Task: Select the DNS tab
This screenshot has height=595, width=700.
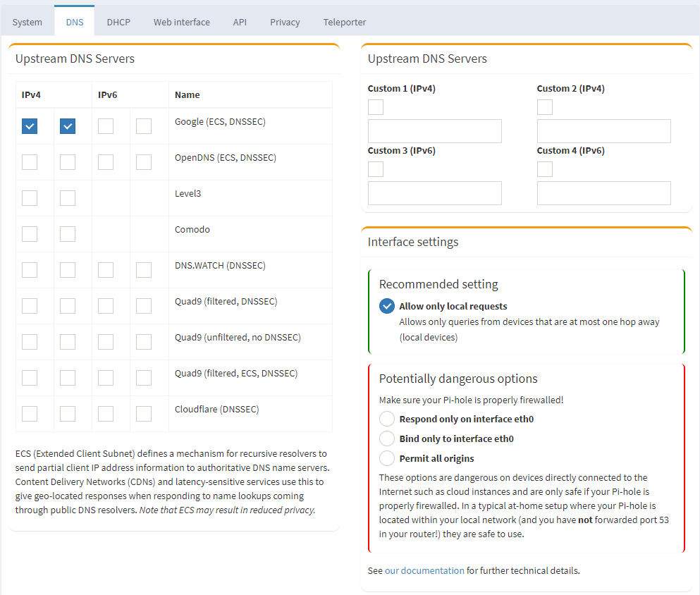Action: coord(75,22)
